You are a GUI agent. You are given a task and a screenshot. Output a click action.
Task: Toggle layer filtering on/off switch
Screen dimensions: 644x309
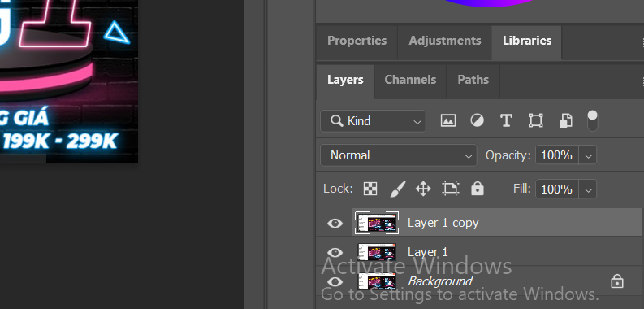592,120
